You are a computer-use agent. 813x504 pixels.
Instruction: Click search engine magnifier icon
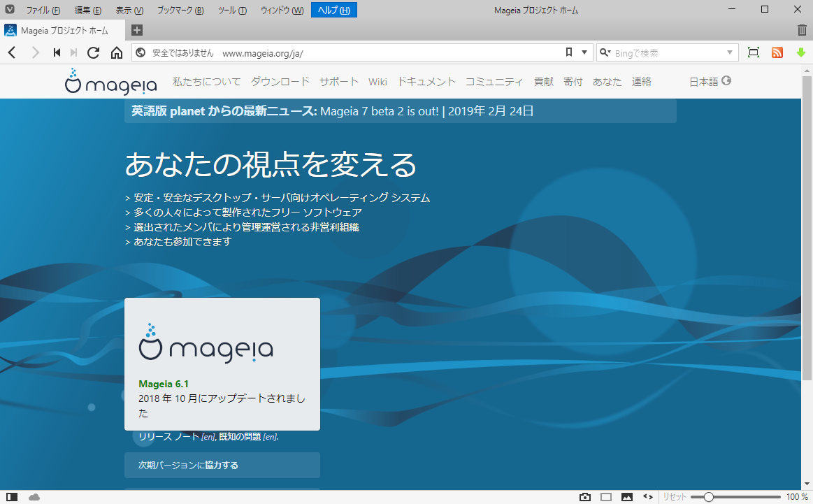point(604,52)
